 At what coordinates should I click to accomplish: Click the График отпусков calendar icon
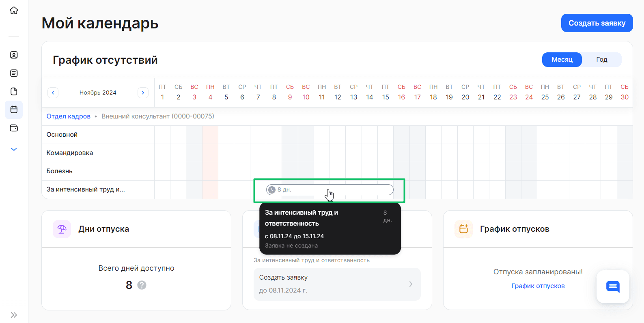464,229
